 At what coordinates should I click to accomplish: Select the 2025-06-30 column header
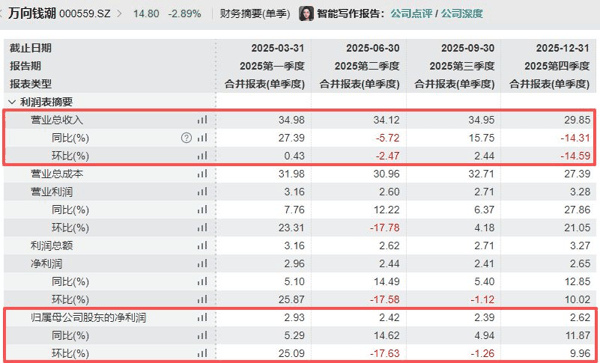click(x=373, y=48)
